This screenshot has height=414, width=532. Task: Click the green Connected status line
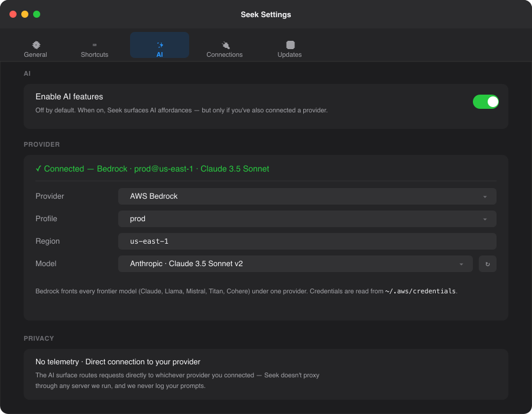coord(153,169)
